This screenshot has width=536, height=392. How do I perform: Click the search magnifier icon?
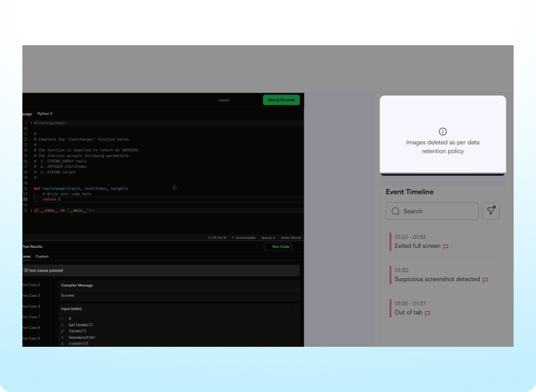click(x=396, y=211)
